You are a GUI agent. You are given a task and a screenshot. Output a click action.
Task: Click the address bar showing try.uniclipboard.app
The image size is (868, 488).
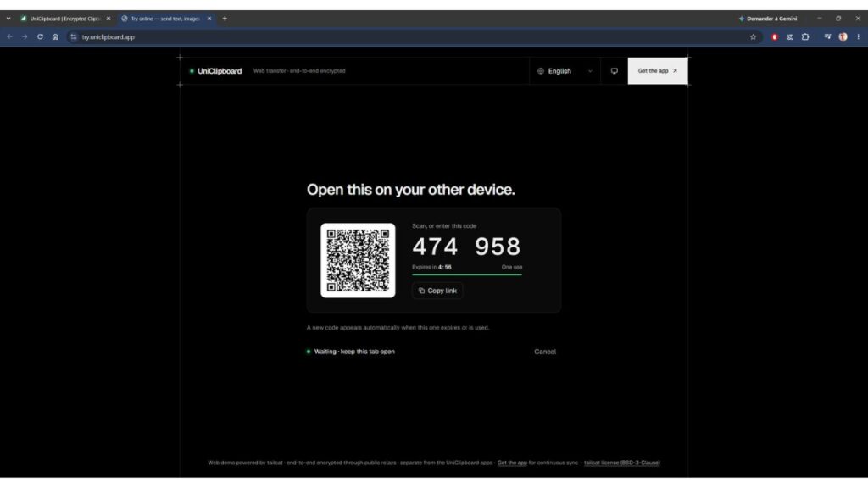coord(413,37)
